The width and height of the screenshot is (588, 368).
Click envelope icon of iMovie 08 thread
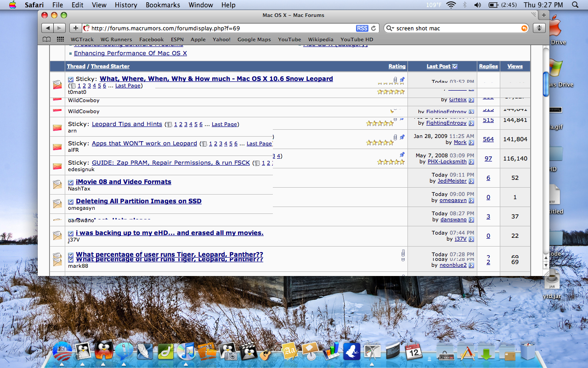pos(57,184)
